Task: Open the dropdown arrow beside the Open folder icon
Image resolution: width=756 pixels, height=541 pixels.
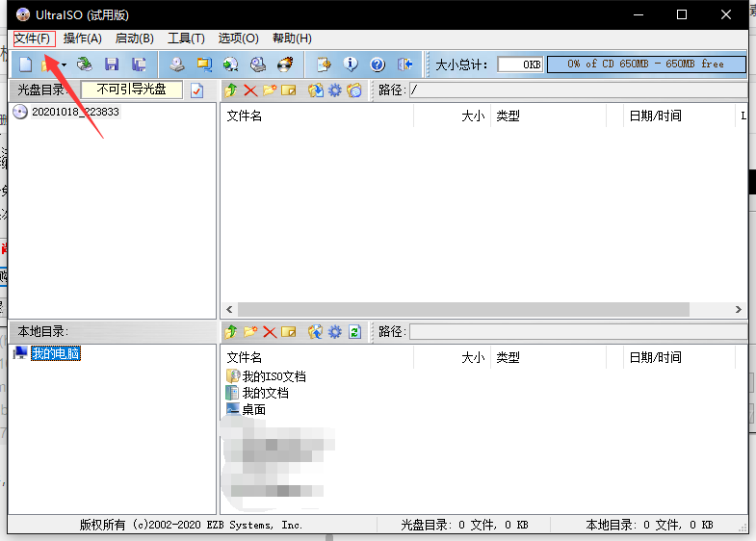Action: tap(65, 64)
